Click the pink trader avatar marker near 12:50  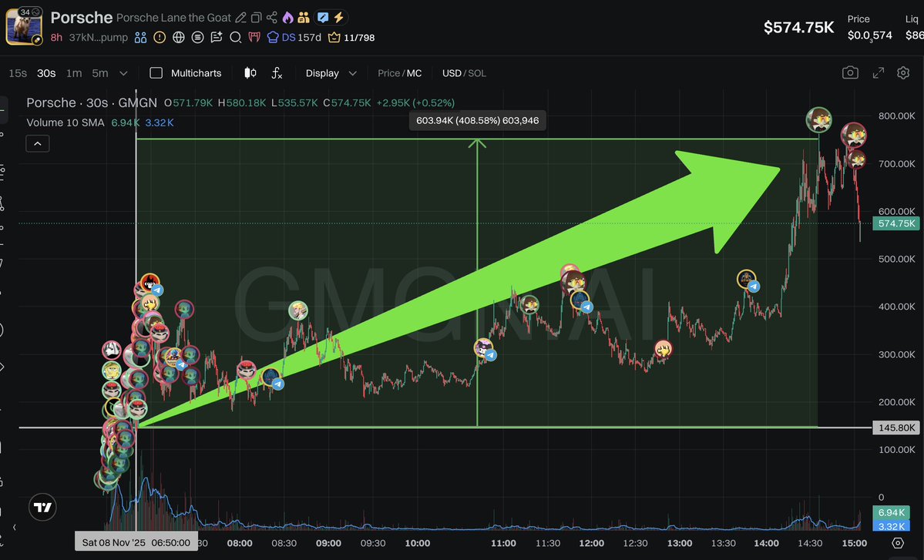click(x=664, y=349)
